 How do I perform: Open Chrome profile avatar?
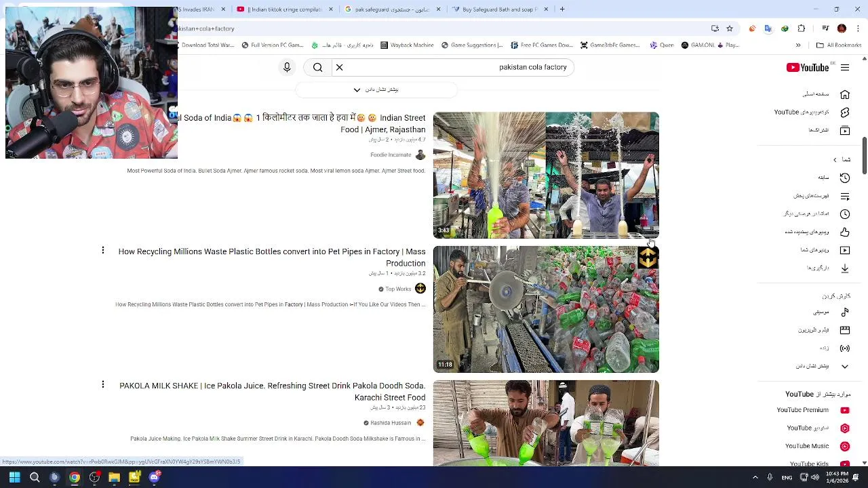tap(842, 28)
